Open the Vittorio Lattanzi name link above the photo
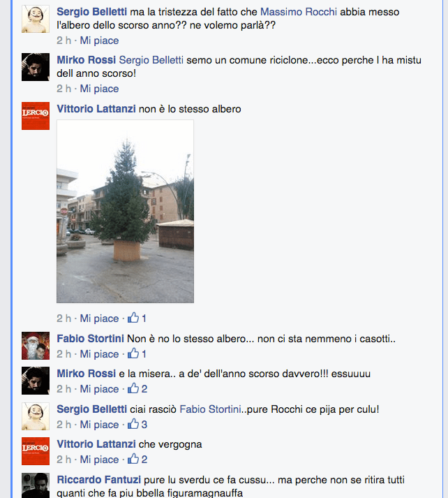Viewport: 448px width, 498px height. point(96,109)
